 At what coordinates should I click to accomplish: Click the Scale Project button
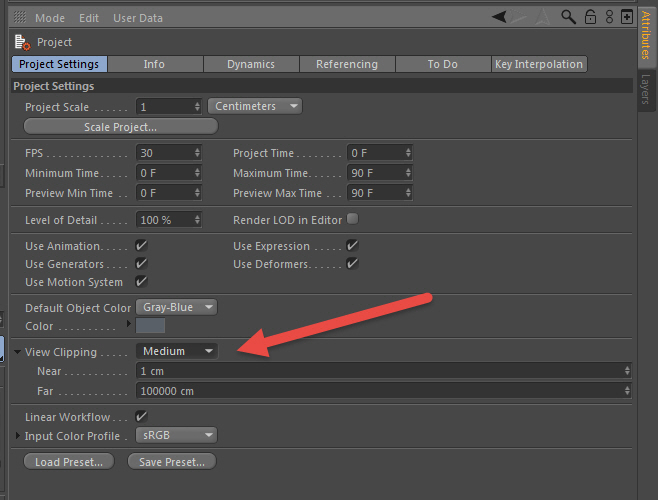[121, 127]
